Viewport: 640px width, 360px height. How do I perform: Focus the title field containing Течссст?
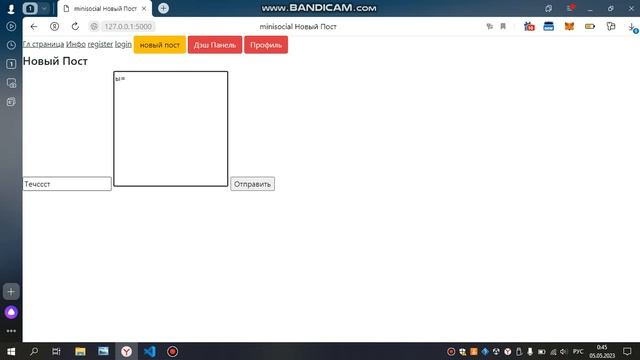67,184
